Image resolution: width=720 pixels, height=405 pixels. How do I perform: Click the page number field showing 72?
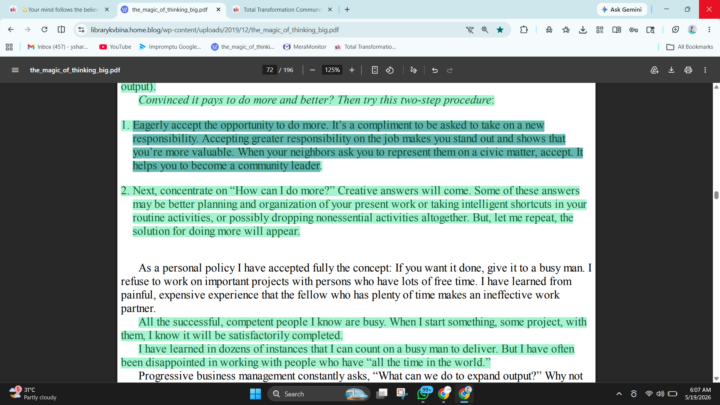[270, 70]
